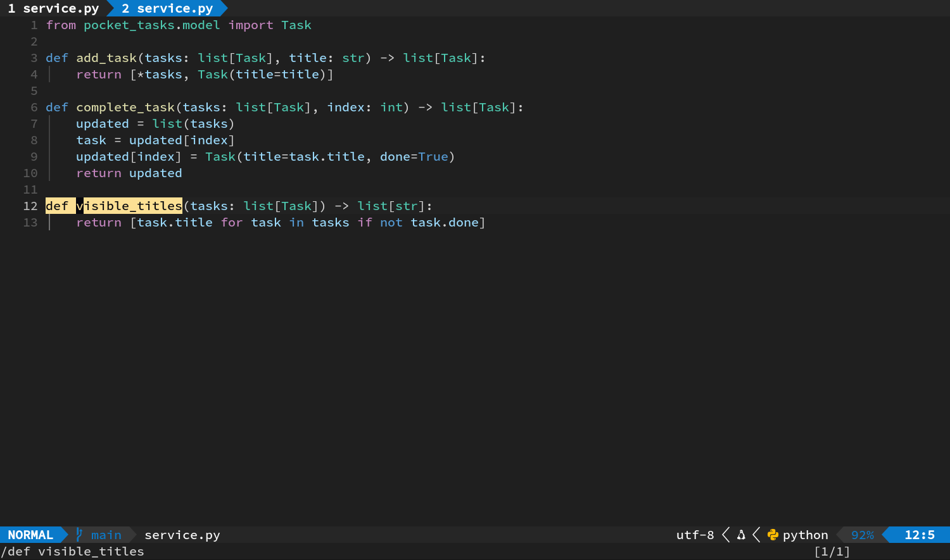Viewport: 950px width, 560px height.
Task: Click 'done=True' argument on line 9
Action: click(x=414, y=156)
